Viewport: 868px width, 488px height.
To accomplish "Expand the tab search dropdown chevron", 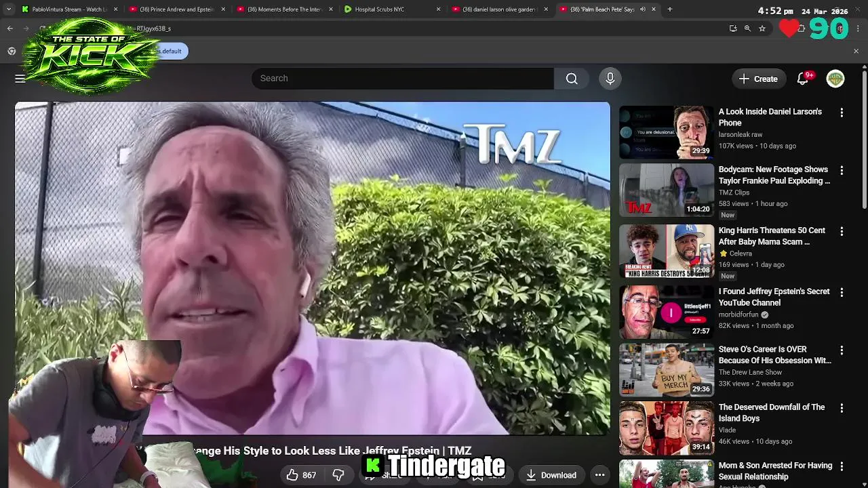I will (x=8, y=9).
